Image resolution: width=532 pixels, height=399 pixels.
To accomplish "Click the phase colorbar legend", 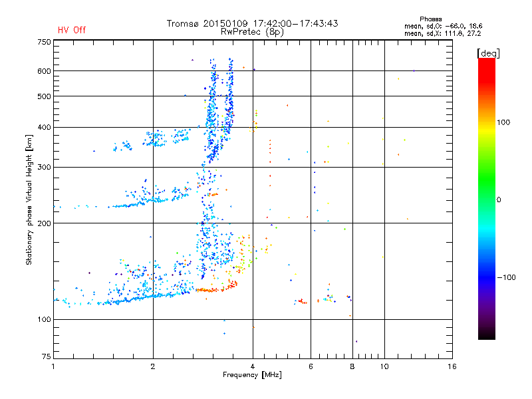I will click(x=487, y=199).
